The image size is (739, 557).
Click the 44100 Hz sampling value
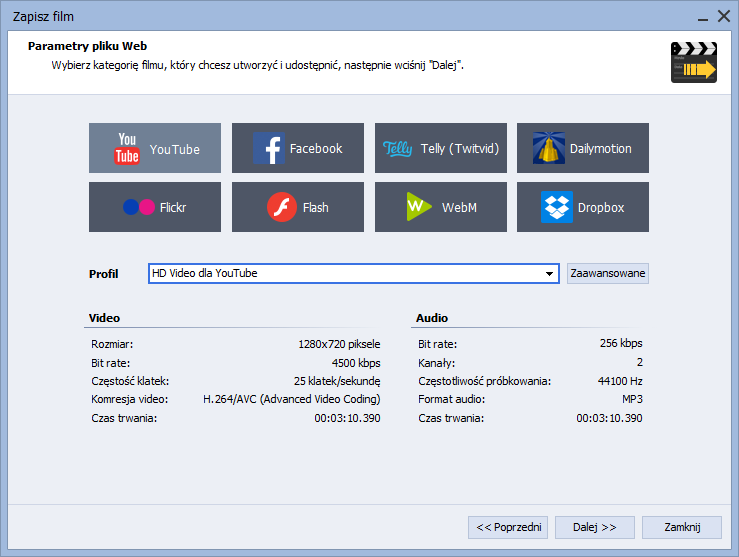(620, 381)
